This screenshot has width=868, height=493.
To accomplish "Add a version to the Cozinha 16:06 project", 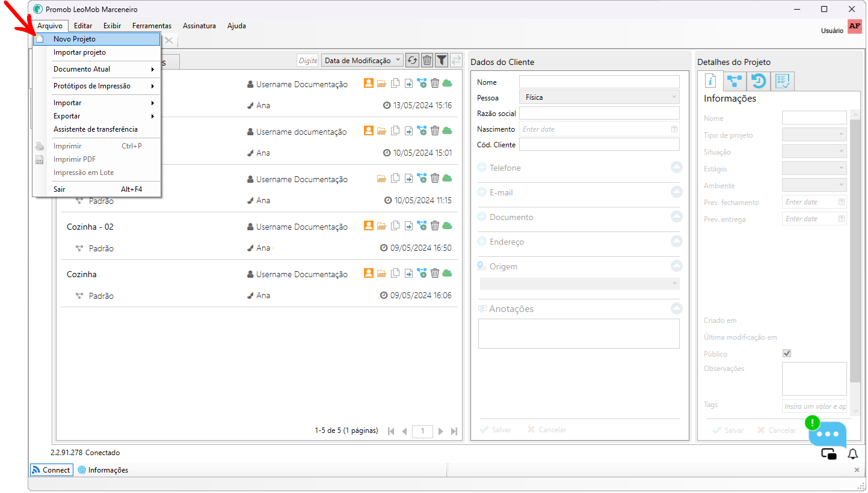I will click(422, 274).
